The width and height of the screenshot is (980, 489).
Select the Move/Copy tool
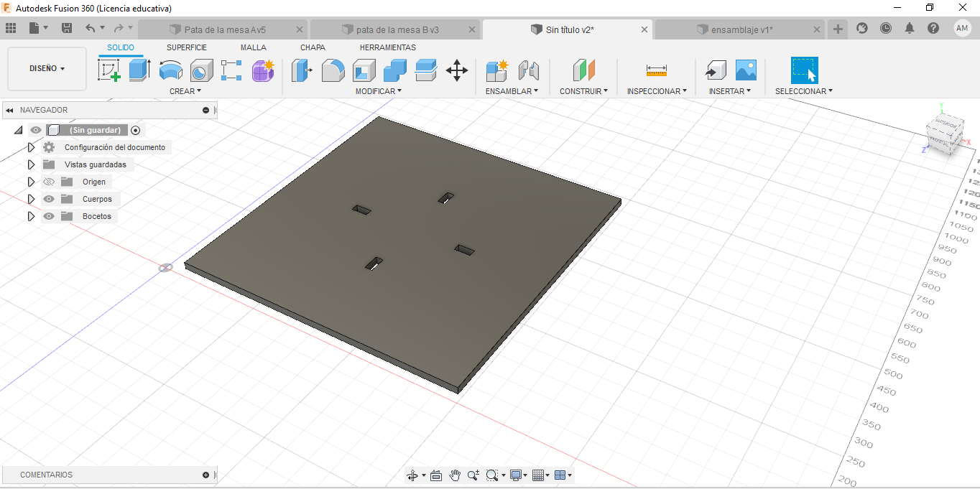tap(457, 70)
